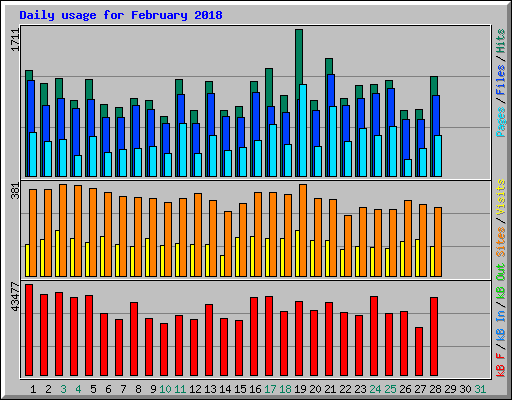Image resolution: width=512 pixels, height=400 pixels.
Task: Click the yellow visits bar for day 14
Action: [222, 266]
